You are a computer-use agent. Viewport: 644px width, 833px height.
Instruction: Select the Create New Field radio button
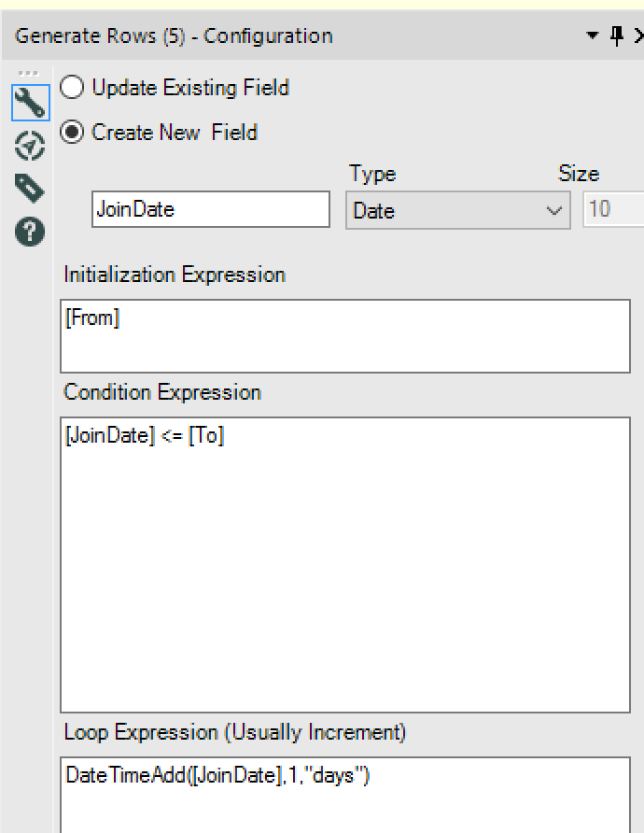tap(73, 133)
